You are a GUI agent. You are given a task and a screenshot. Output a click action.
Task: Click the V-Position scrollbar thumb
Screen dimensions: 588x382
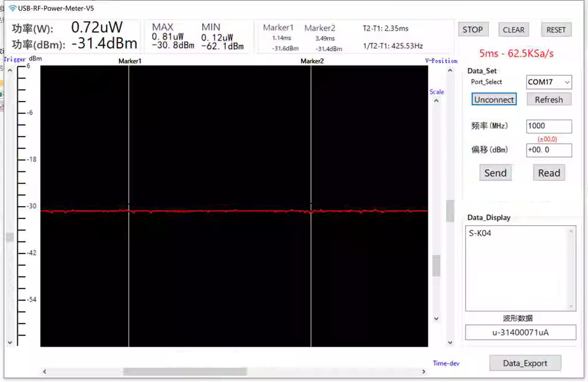click(450, 211)
